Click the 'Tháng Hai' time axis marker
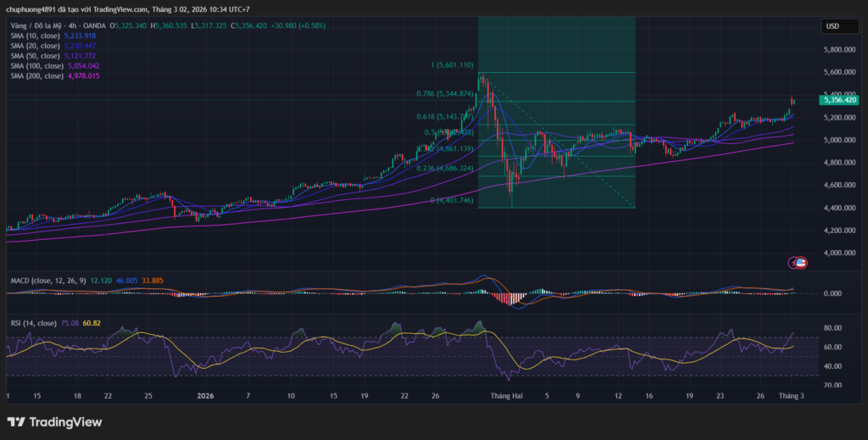Screen dimensions: 868x440 (506, 396)
